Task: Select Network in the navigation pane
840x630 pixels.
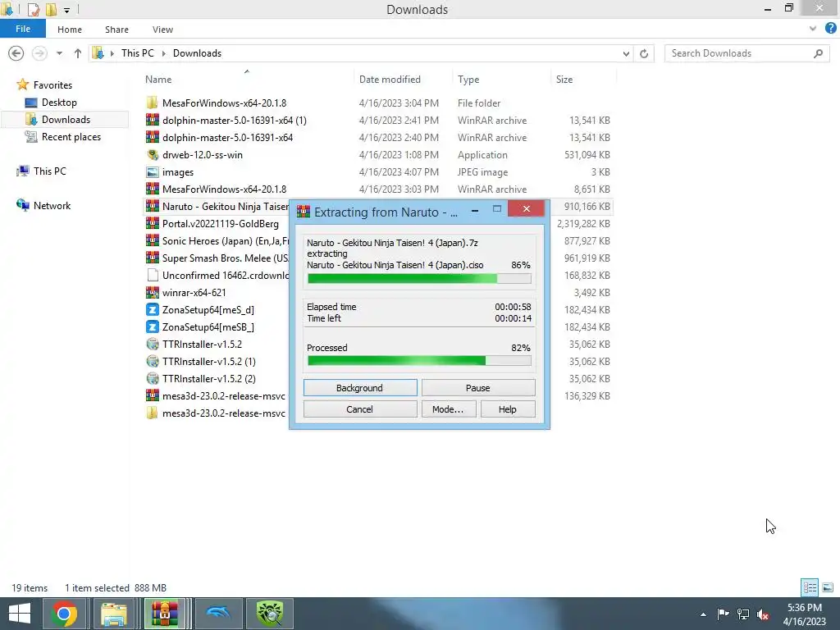Action: (52, 206)
